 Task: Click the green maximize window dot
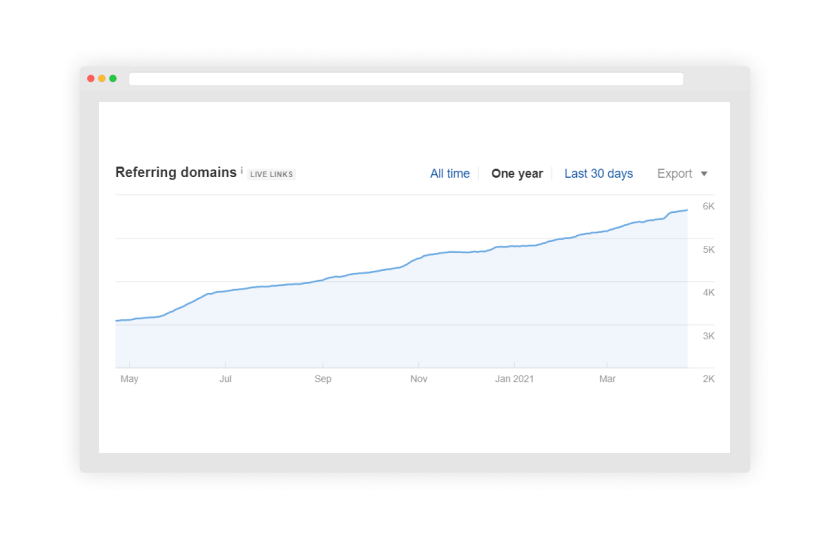(x=113, y=79)
